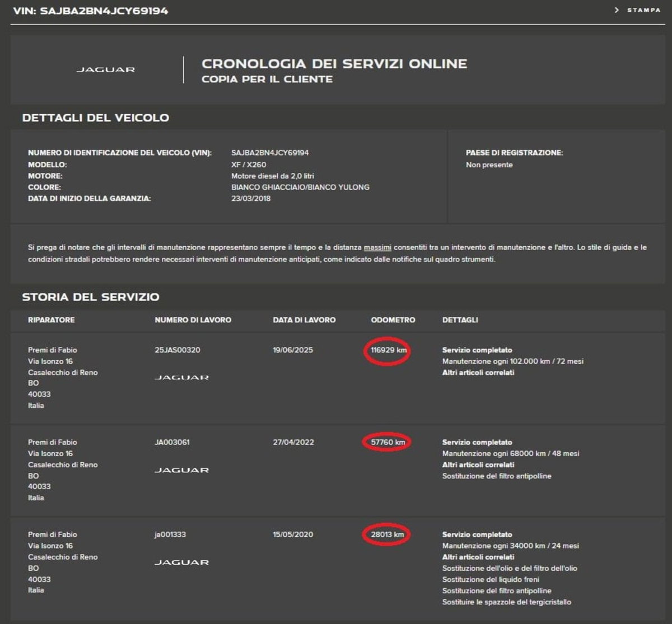Click Servizio completato in the 19/06/2025 row
This screenshot has width=672, height=624.
tap(477, 350)
